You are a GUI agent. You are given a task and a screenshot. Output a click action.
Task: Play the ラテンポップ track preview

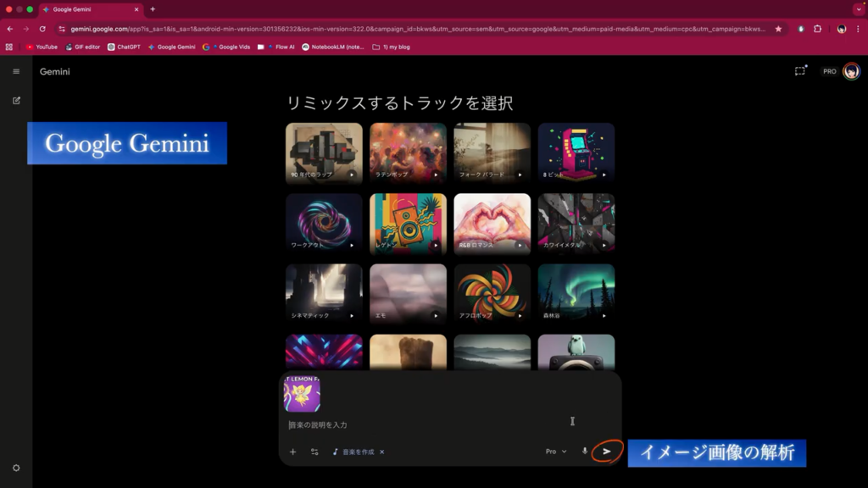[x=436, y=175]
